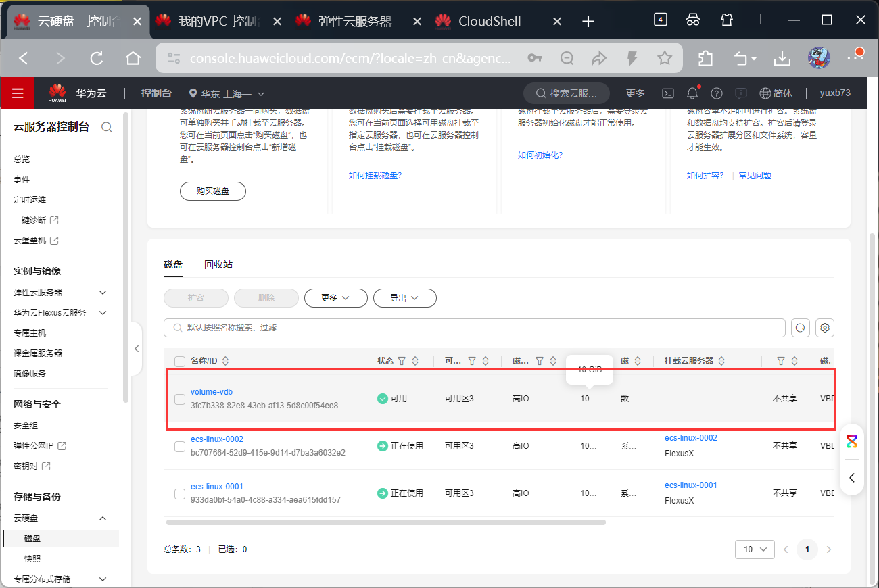Click the 搜索云服务 header search box
Viewport: 879px width, 588px height.
pos(567,93)
